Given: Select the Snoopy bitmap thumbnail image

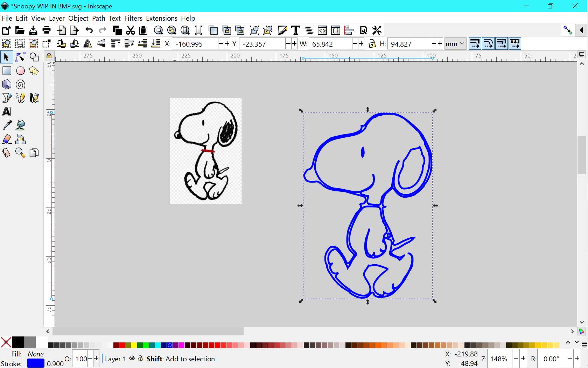Looking at the screenshot, I should pos(206,151).
